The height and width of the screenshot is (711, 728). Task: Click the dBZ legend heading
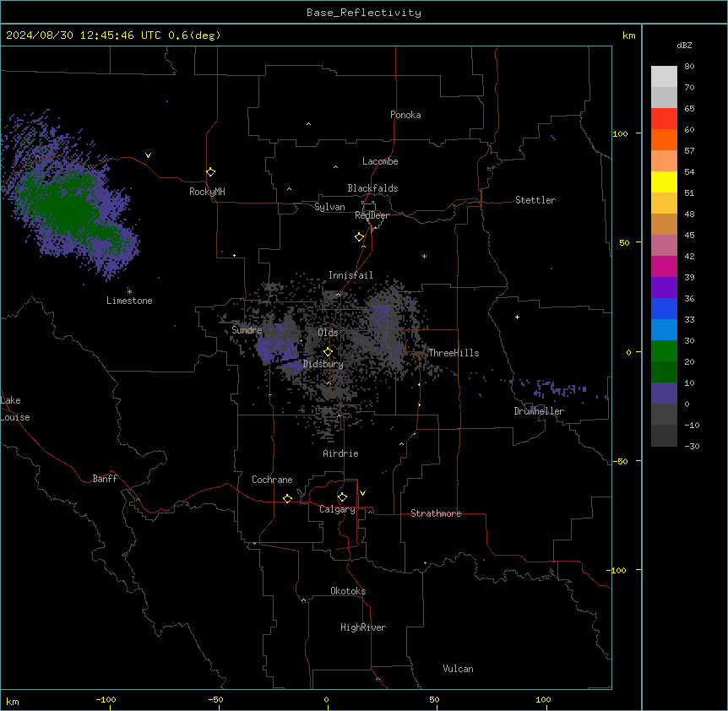tap(684, 45)
